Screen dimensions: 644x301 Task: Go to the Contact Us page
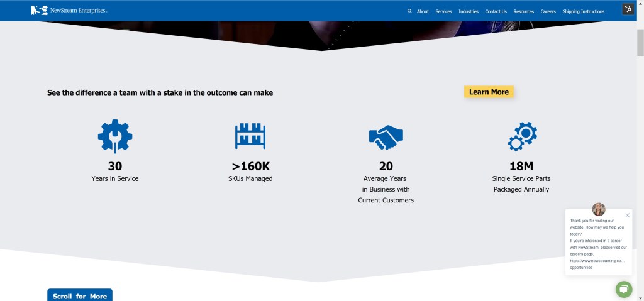[496, 11]
